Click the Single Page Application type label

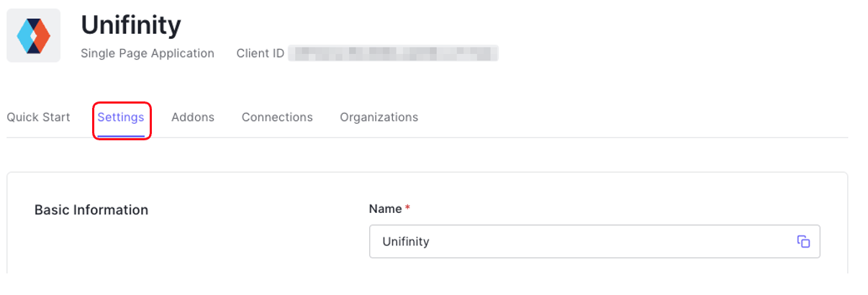(148, 53)
